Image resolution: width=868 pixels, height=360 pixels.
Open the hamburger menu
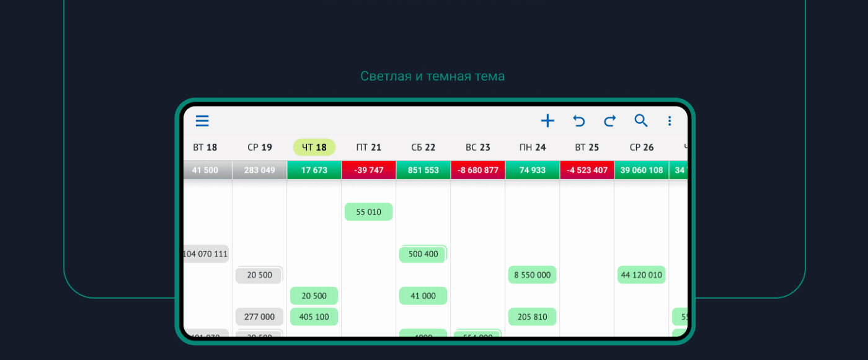point(202,121)
